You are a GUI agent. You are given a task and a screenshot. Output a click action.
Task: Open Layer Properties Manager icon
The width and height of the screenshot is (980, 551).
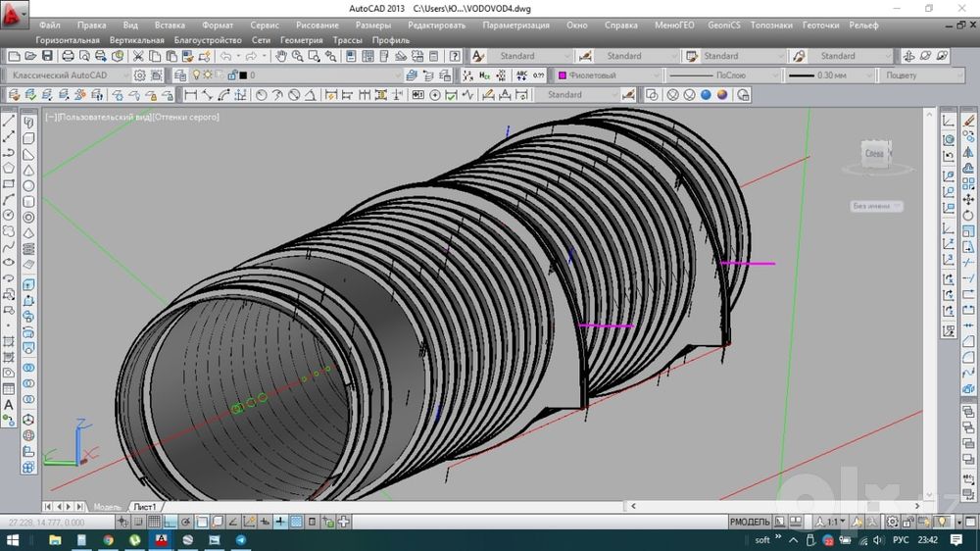(x=180, y=75)
